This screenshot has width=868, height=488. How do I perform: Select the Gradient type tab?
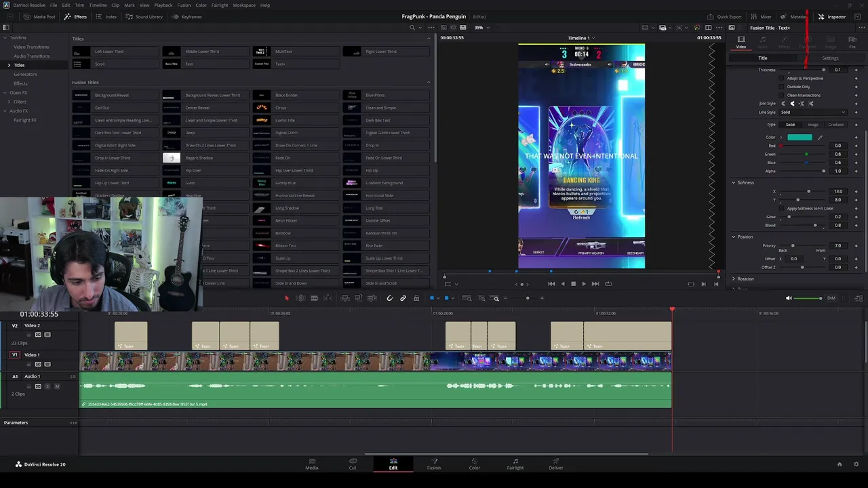tap(836, 125)
